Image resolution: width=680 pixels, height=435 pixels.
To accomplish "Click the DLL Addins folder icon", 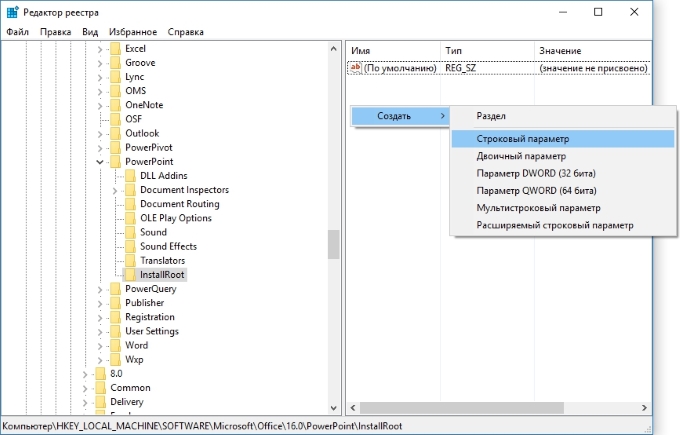I will (130, 176).
